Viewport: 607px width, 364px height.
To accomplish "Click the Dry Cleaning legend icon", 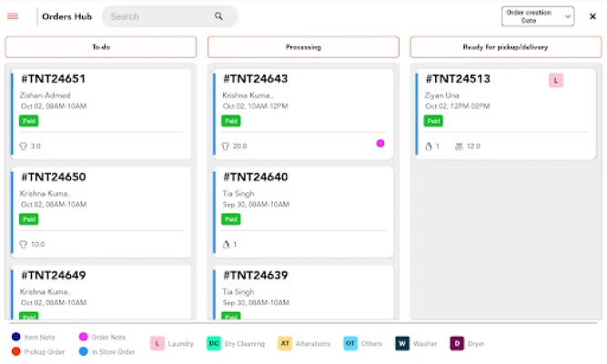I will click(x=214, y=343).
